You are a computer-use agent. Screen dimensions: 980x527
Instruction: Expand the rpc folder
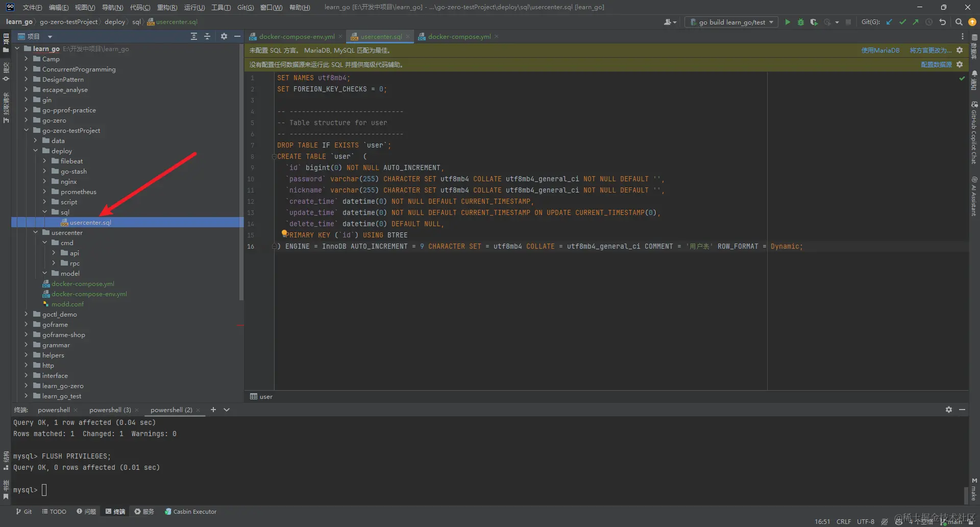tap(54, 263)
